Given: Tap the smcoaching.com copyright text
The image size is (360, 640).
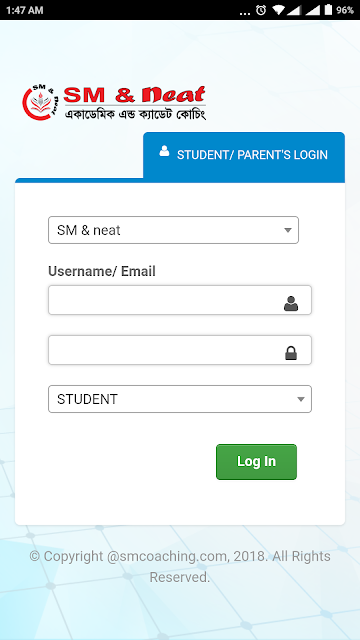Looking at the screenshot, I should (180, 567).
